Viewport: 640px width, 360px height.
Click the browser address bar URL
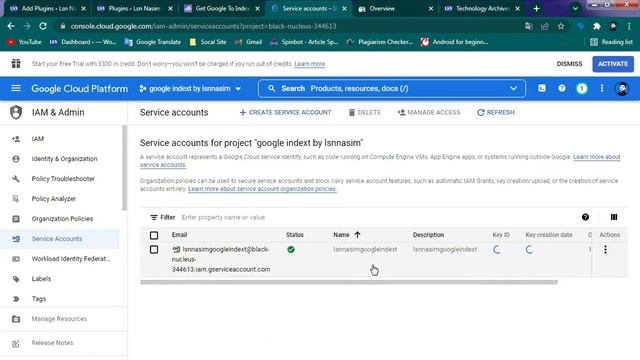[203, 26]
